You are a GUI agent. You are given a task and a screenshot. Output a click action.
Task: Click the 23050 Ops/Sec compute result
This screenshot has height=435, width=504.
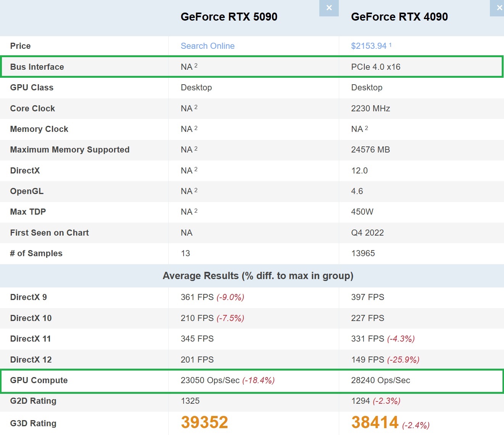210,380
